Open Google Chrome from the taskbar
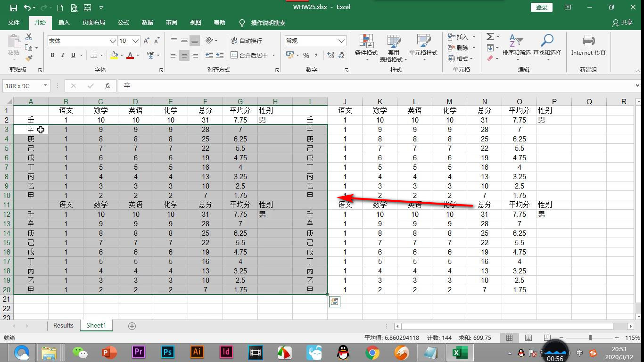 372,352
